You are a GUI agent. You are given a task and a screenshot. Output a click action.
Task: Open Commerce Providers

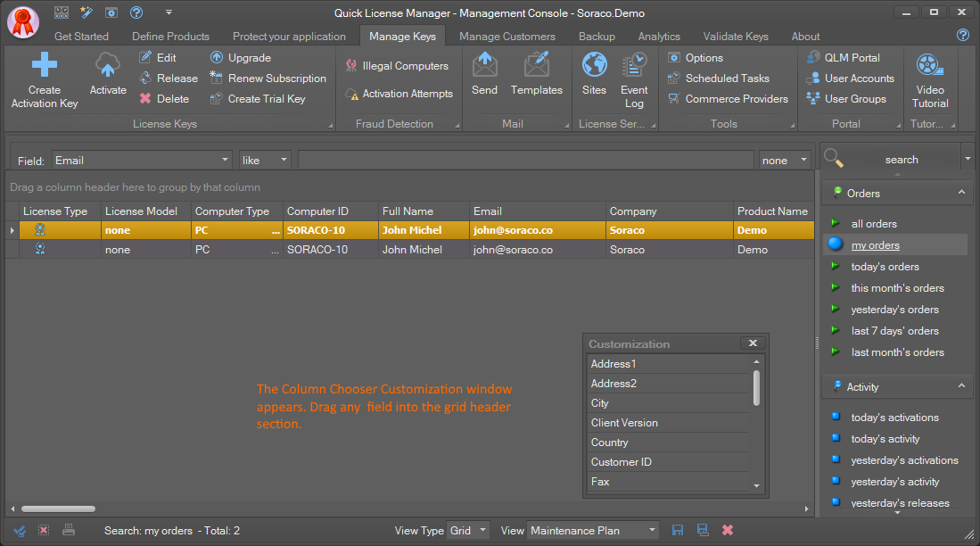[728, 99]
